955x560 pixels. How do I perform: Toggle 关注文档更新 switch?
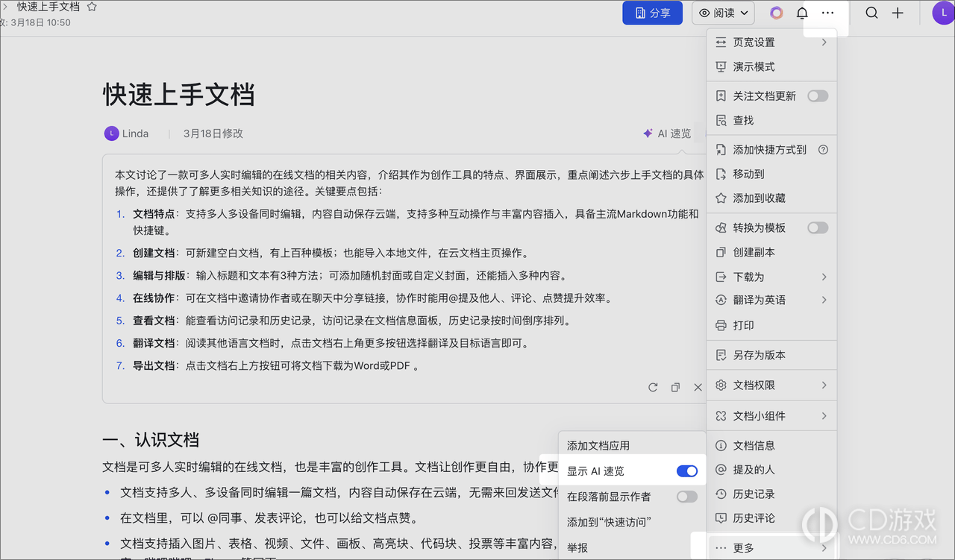818,95
